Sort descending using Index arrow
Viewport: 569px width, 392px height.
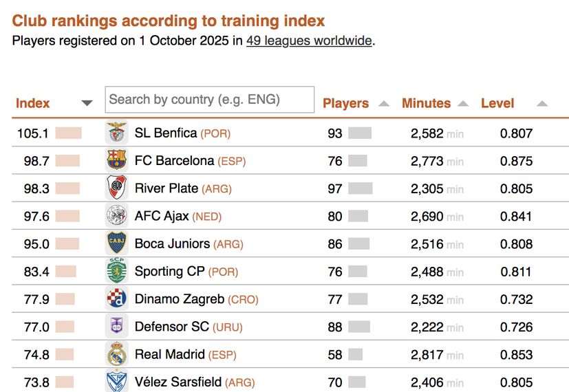pos(87,104)
